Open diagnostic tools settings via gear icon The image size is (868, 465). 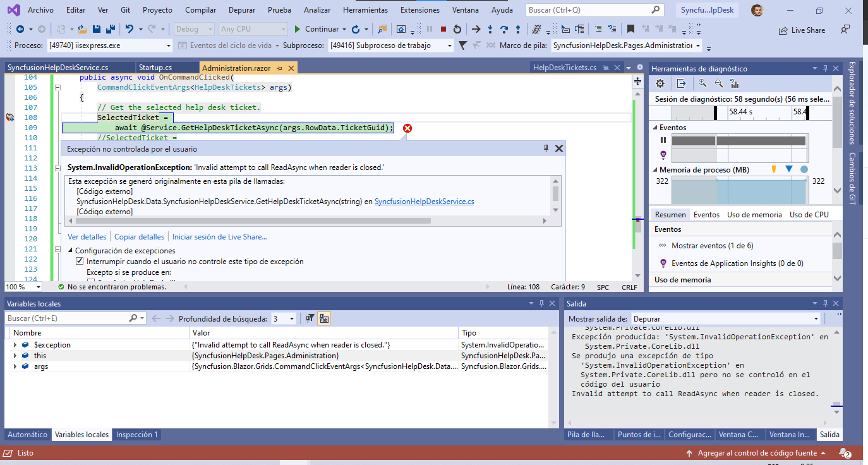(660, 83)
